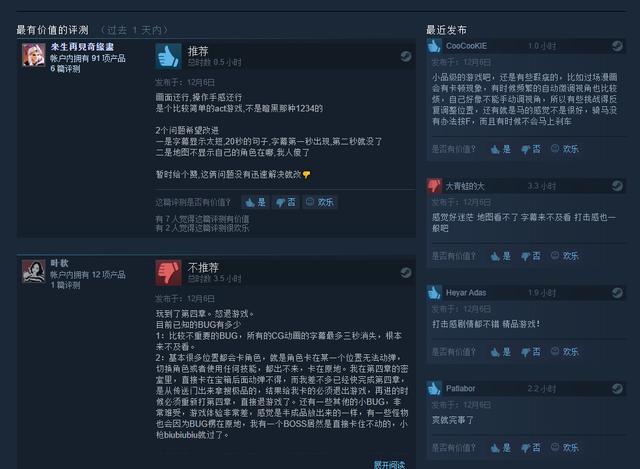This screenshot has width=640, height=469.
Task: Mark first main review as 欢乐
Action: (x=320, y=202)
